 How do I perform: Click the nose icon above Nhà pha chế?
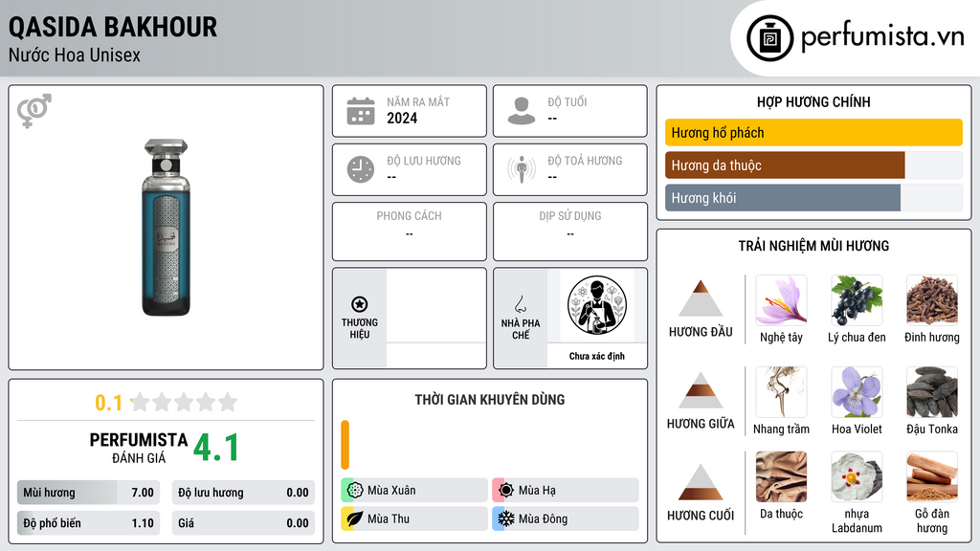point(520,304)
